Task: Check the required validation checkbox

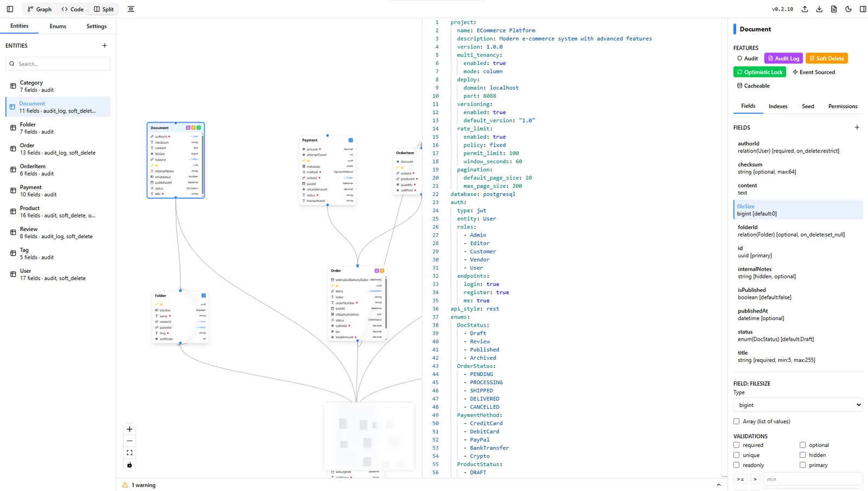Action: pos(737,445)
